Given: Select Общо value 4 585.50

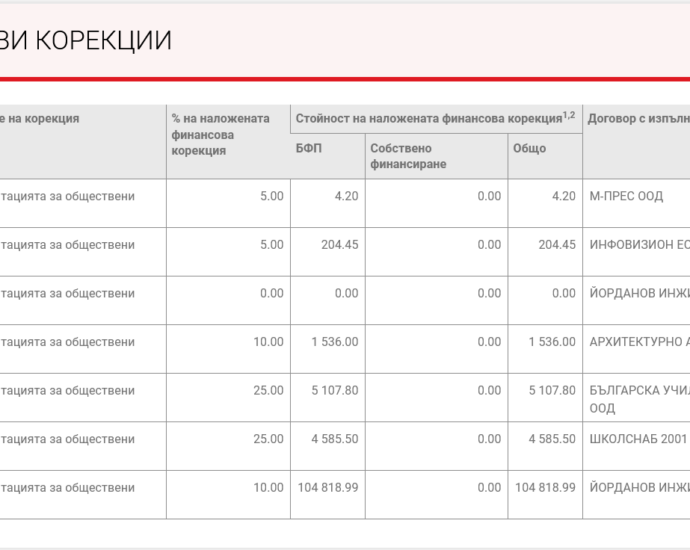Looking at the screenshot, I should (552, 439).
